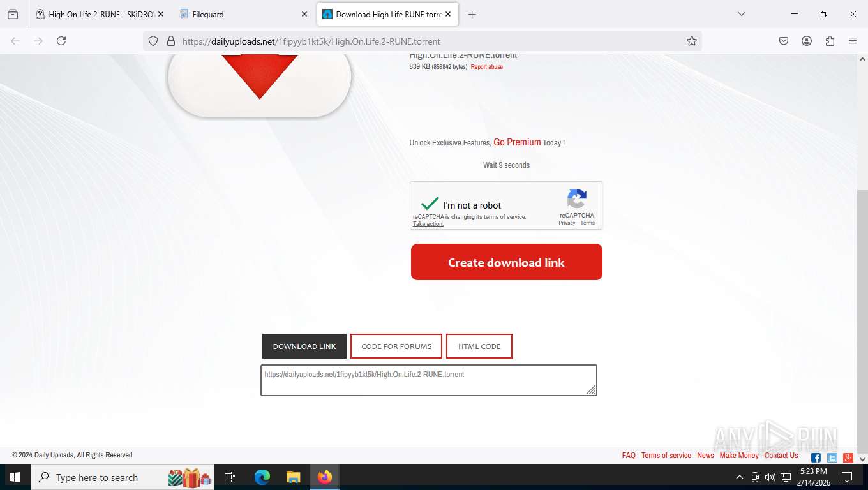Open reCAPTCHA Terms link
This screenshot has width=868, height=490.
[588, 223]
